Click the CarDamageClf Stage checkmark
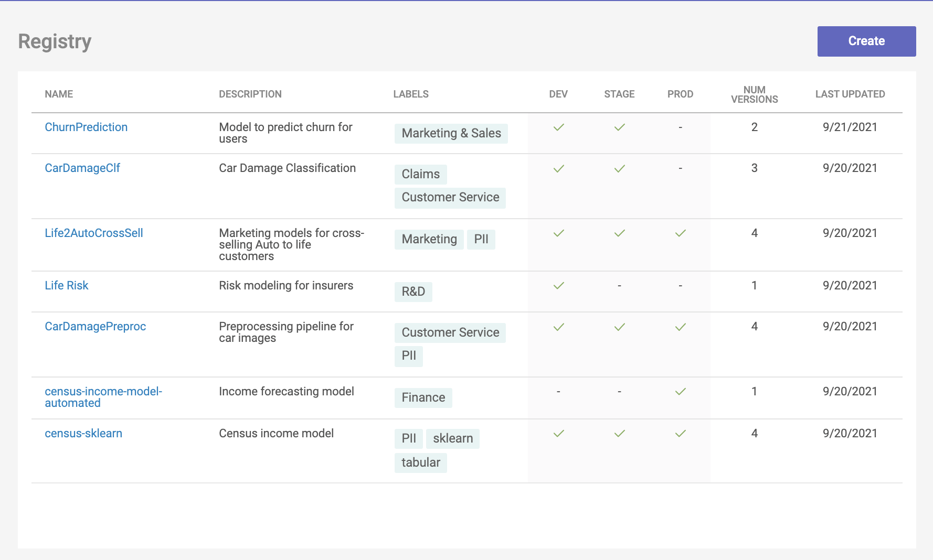 click(619, 168)
